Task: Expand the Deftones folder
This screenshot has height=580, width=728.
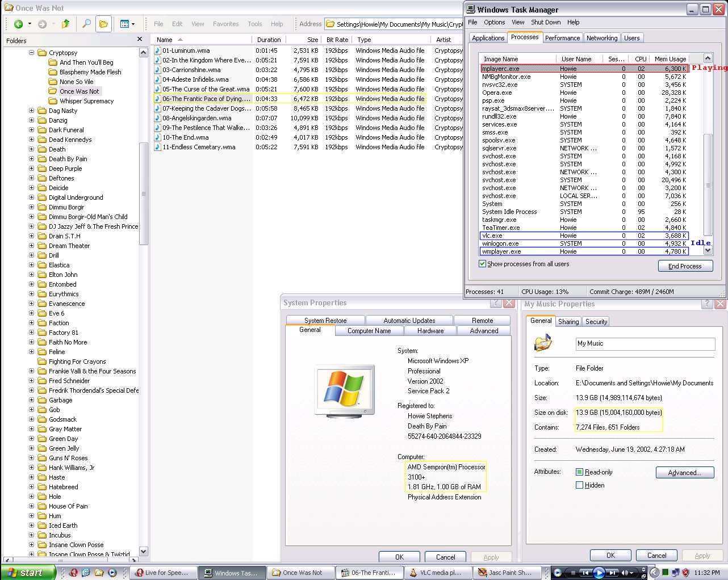Action: pyautogui.click(x=32, y=178)
